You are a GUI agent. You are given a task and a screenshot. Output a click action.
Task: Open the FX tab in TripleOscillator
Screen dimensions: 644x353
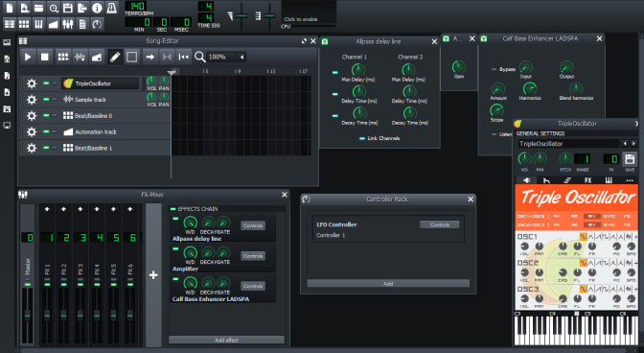pos(588,180)
